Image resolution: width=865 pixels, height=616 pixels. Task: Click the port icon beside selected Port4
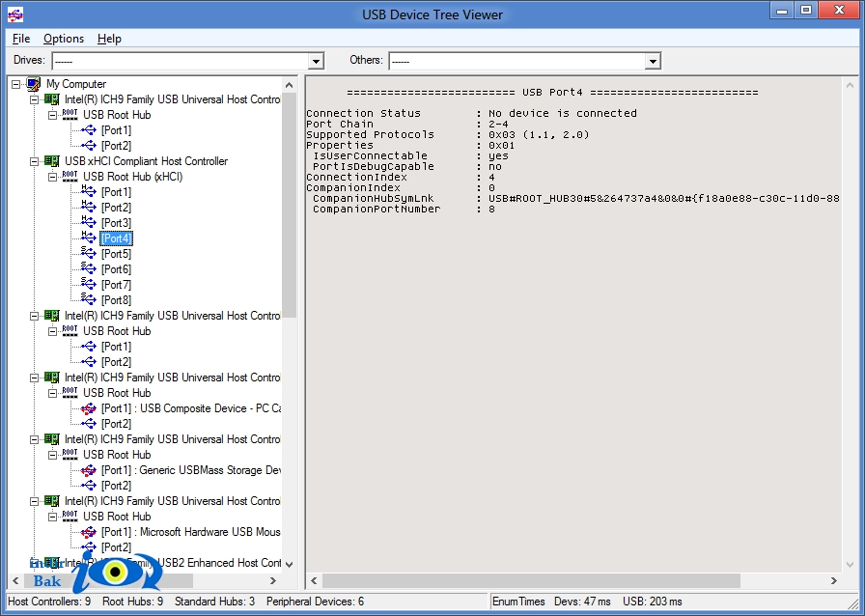click(x=88, y=238)
